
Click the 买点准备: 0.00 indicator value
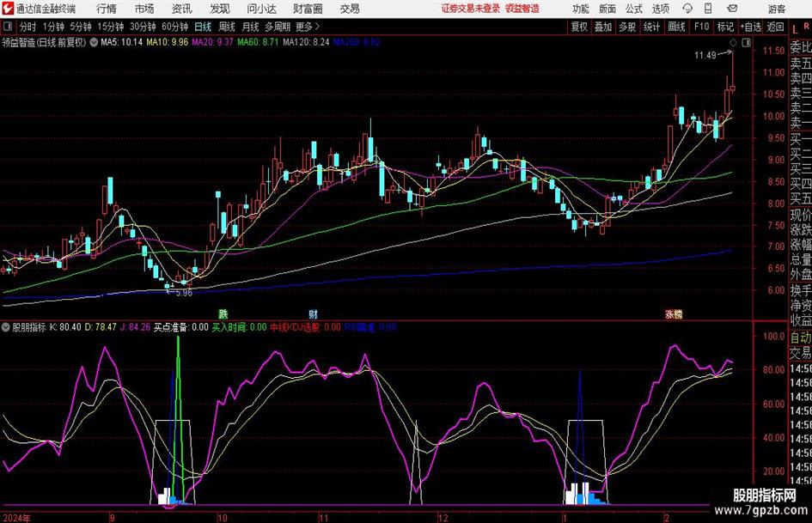180,327
